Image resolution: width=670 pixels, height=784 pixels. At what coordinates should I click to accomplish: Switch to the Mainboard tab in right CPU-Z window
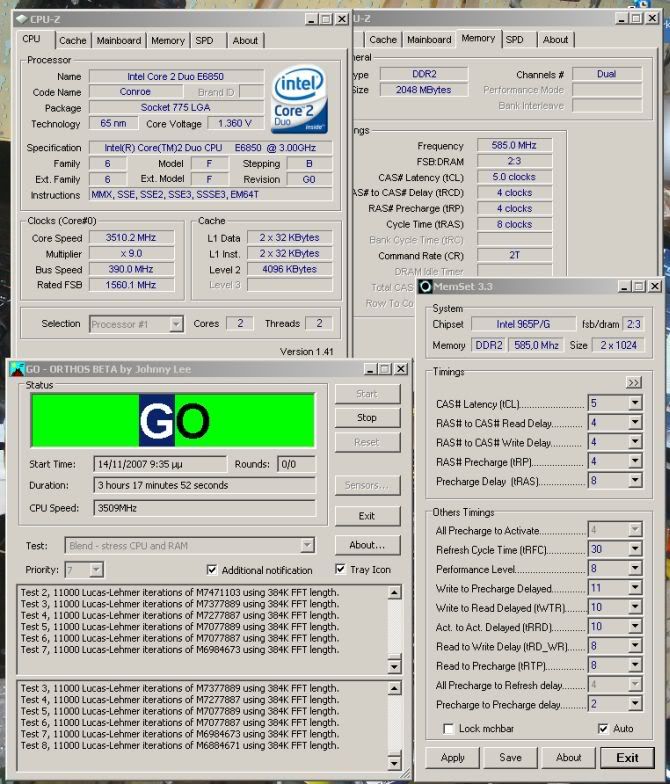click(x=429, y=40)
